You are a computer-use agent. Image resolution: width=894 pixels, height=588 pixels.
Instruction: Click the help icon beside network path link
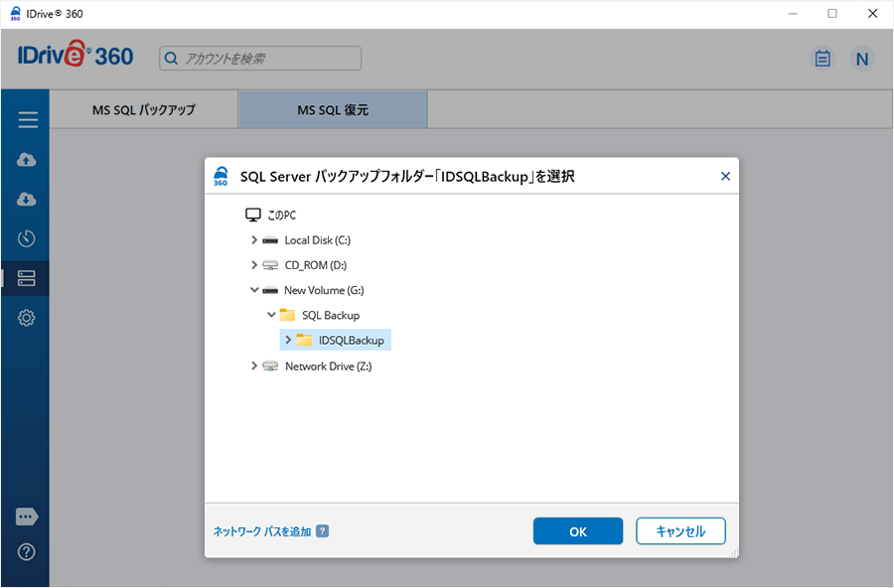click(322, 531)
